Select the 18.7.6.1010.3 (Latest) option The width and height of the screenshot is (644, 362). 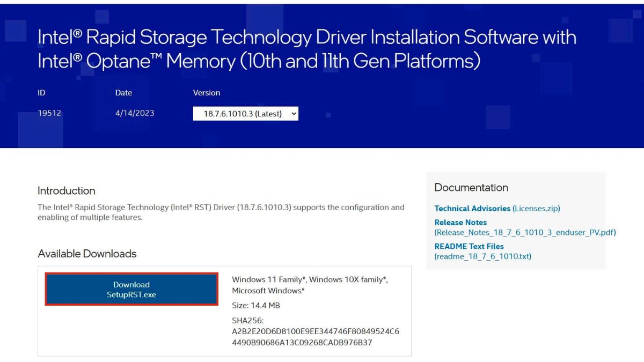point(241,113)
